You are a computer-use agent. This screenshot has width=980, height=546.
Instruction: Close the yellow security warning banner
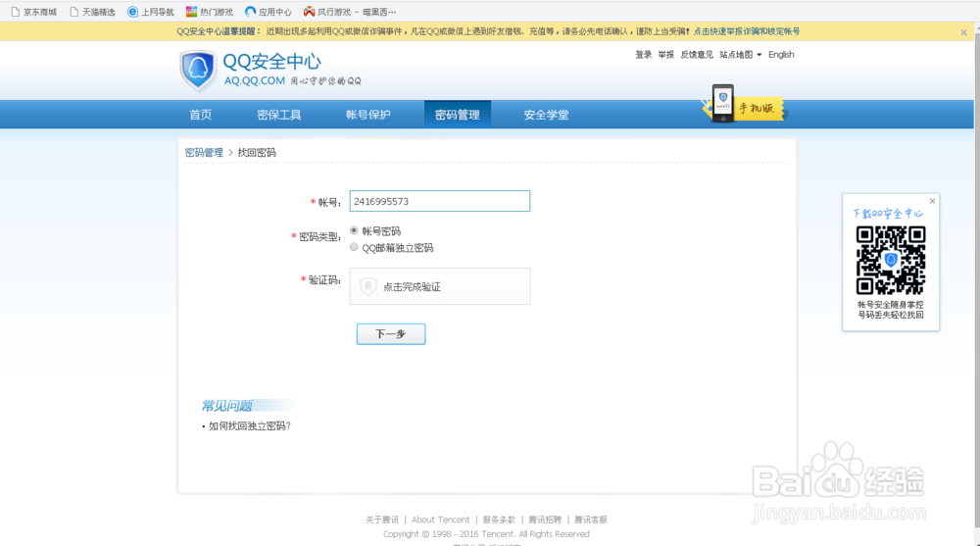[x=963, y=32]
